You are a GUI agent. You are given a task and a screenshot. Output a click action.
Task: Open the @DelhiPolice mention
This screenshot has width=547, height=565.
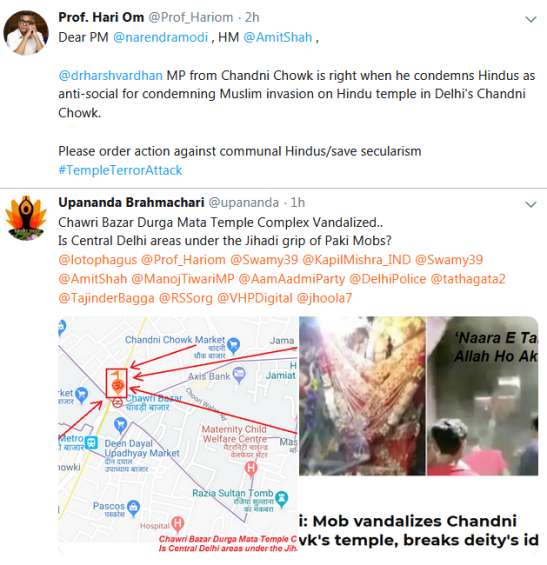tap(388, 279)
